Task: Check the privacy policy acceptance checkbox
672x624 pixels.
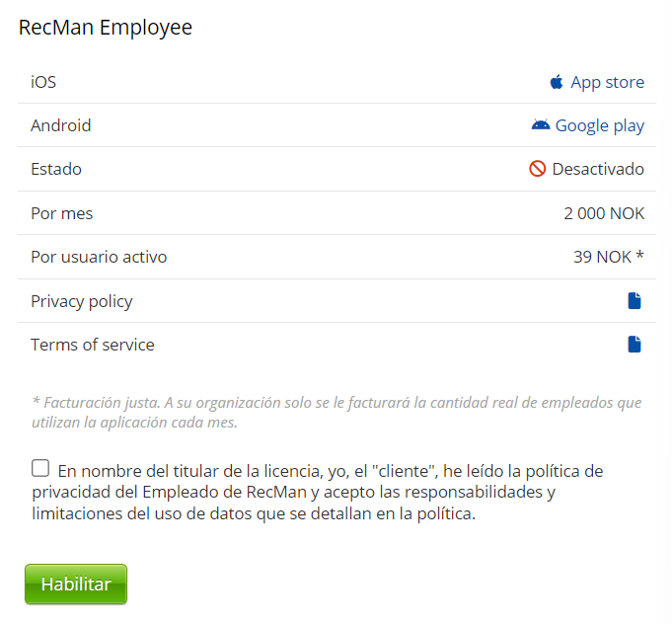Action: click(x=40, y=468)
